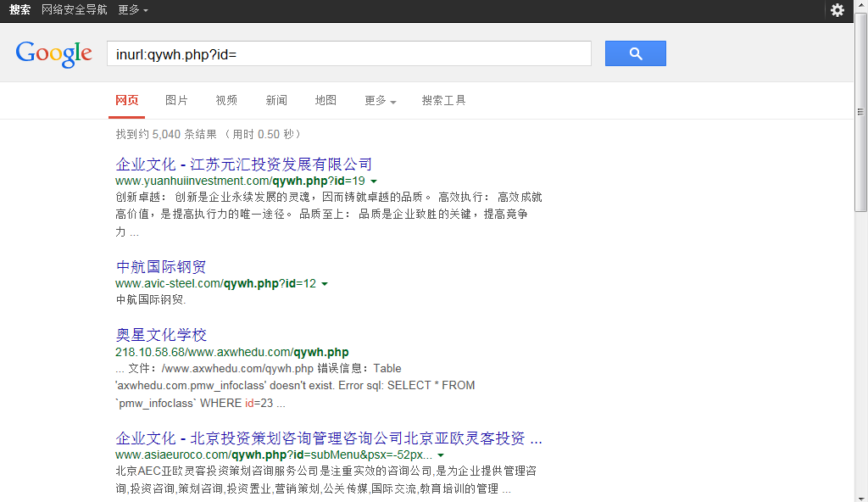
Task: Open 网络安全导航 in the top bar
Action: tap(75, 10)
